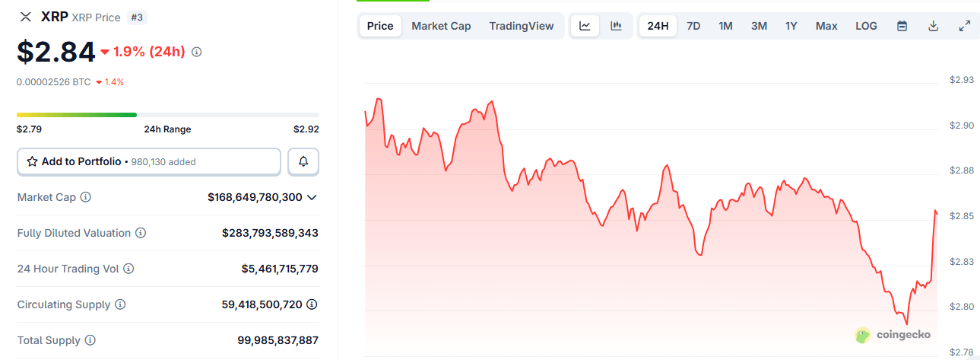The height and width of the screenshot is (360, 980).
Task: Switch to line chart view
Action: pos(585,26)
